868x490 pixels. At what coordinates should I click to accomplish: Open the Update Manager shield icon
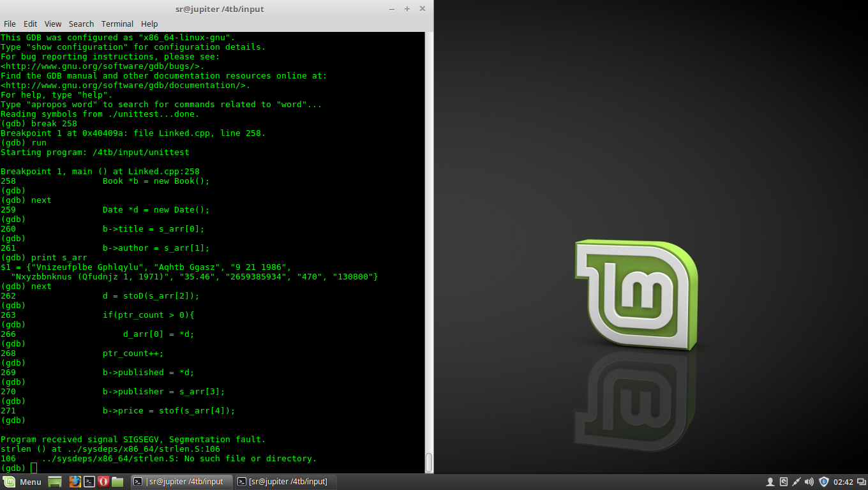click(x=824, y=482)
